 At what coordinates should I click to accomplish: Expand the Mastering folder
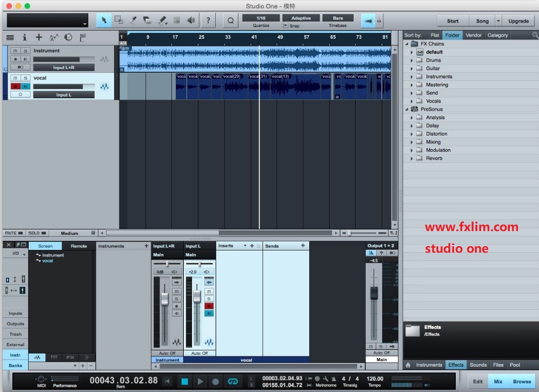click(411, 85)
